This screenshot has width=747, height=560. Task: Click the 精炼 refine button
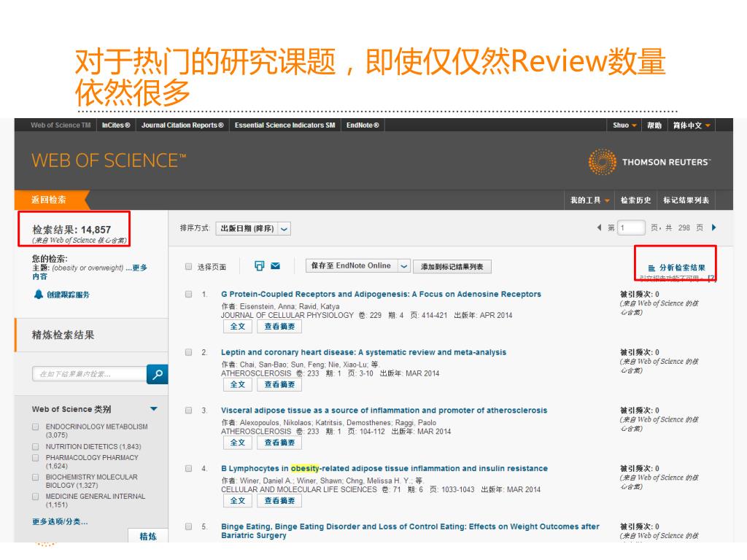click(148, 536)
